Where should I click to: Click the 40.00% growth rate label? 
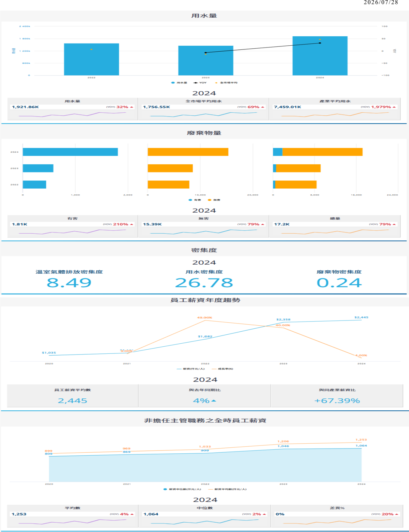(x=283, y=325)
